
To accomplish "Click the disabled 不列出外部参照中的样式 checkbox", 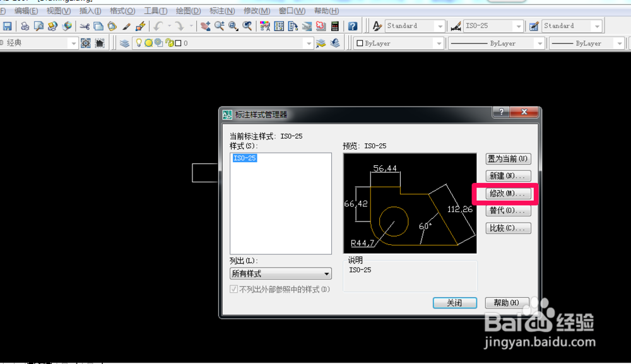I will pos(233,289).
